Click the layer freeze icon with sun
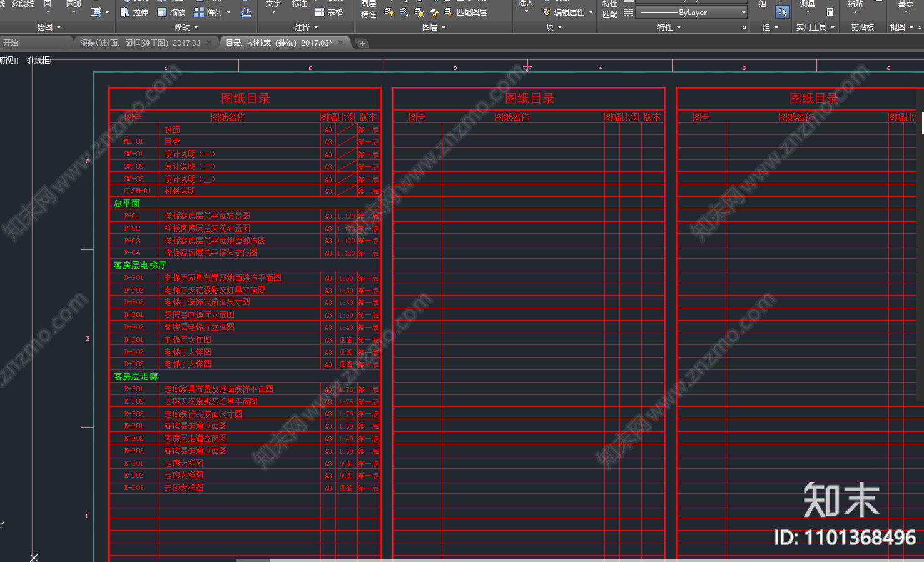924x562 pixels. pyautogui.click(x=419, y=12)
